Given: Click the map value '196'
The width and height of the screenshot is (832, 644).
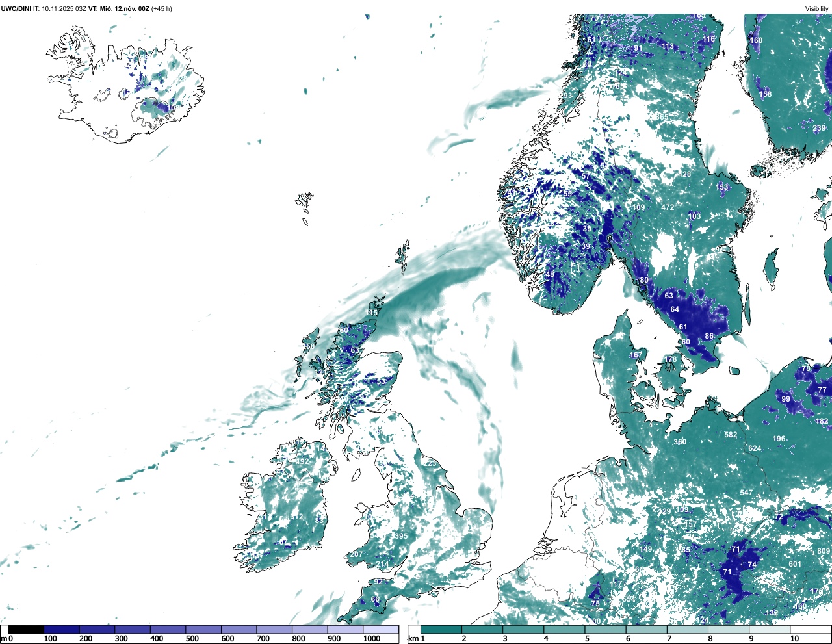Looking at the screenshot, I should pos(779,439).
